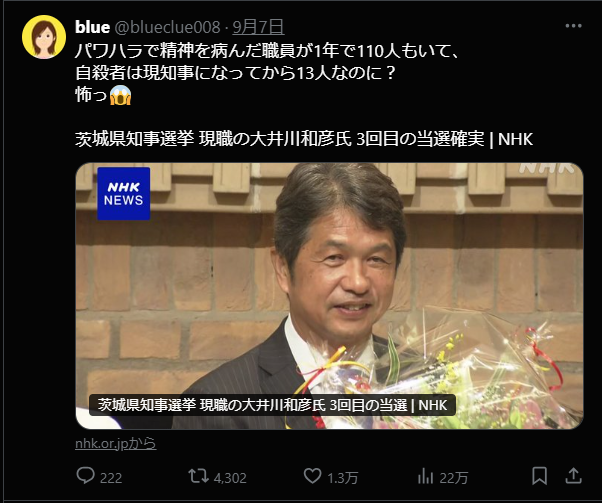Click the share upload arrow icon
The width and height of the screenshot is (602, 503).
click(574, 475)
